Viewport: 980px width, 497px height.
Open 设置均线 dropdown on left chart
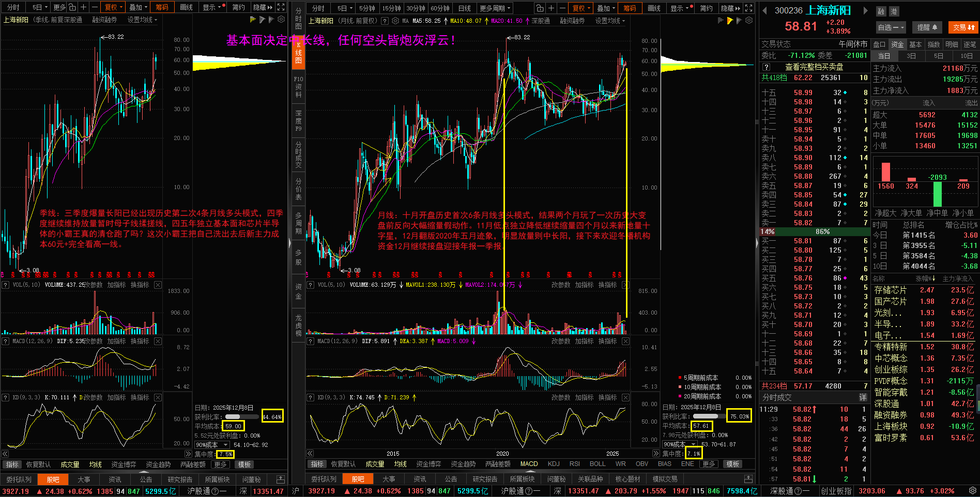[x=142, y=20]
